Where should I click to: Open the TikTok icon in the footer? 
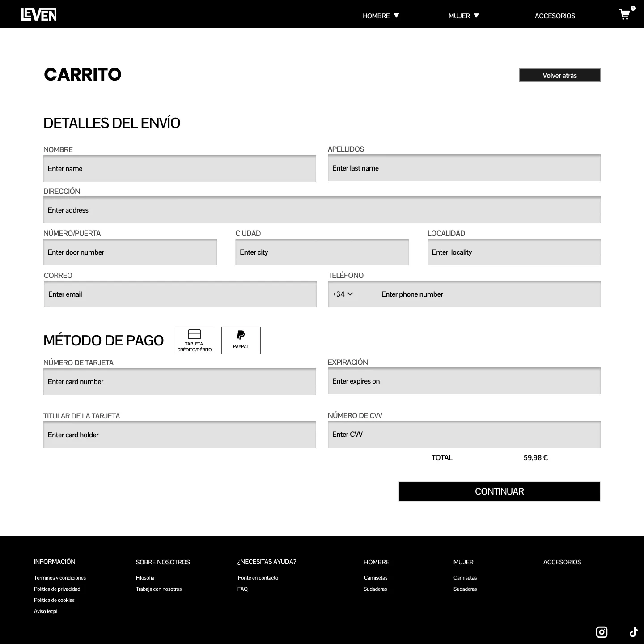click(634, 632)
